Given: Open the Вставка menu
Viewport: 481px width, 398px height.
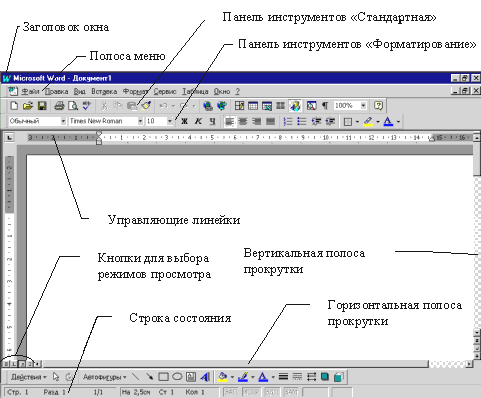Looking at the screenshot, I should (104, 91).
